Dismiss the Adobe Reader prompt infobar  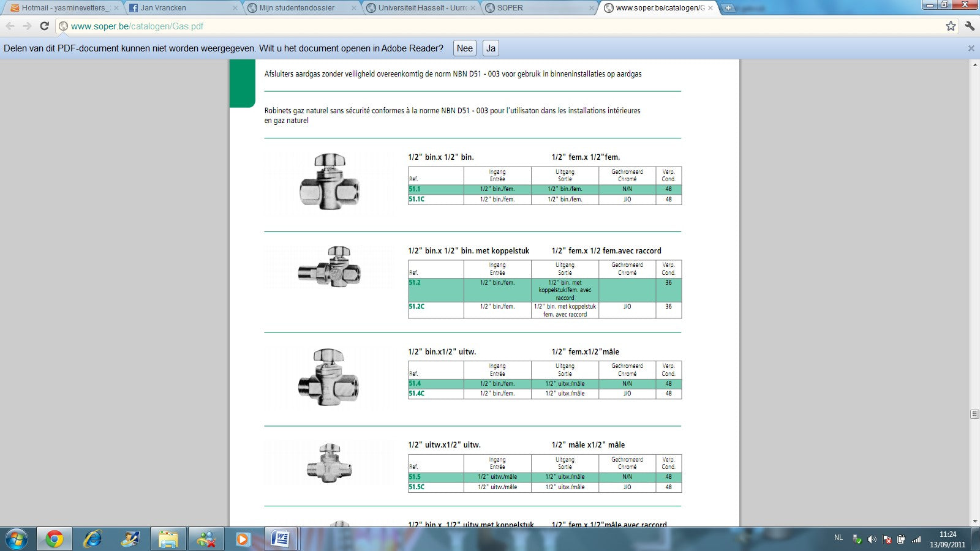[971, 48]
